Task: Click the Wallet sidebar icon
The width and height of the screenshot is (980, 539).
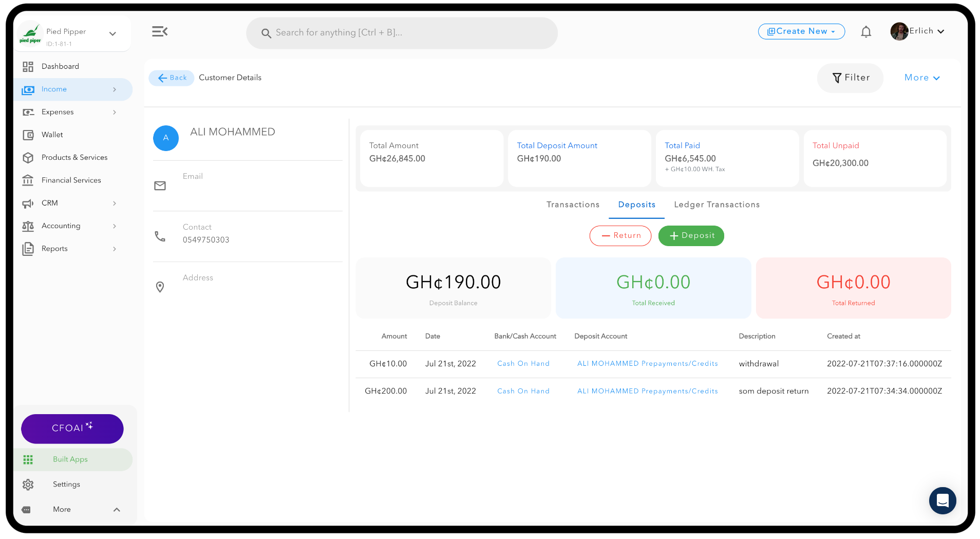Action: pyautogui.click(x=28, y=135)
